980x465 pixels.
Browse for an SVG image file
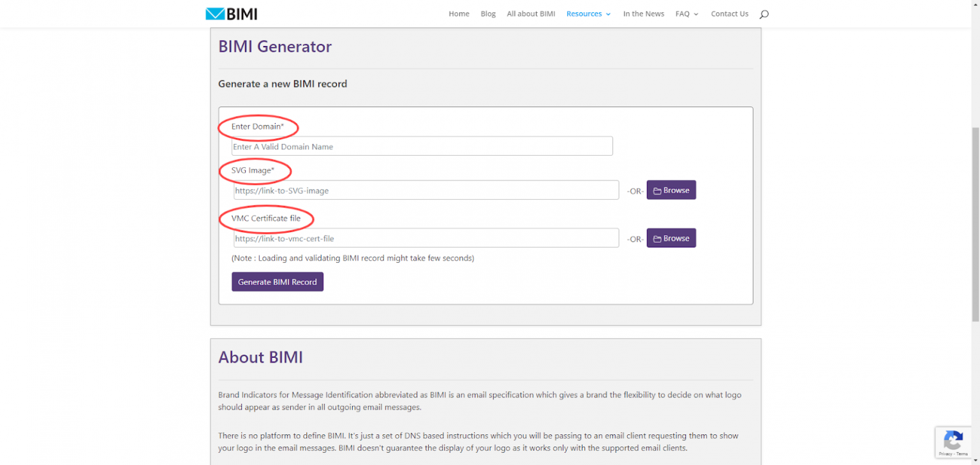(x=671, y=190)
